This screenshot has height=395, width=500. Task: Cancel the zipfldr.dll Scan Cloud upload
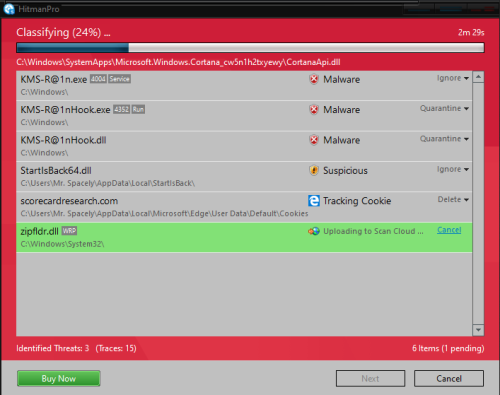449,230
